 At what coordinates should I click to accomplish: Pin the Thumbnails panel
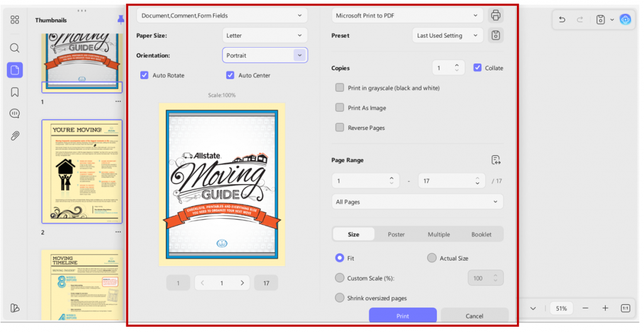120,19
